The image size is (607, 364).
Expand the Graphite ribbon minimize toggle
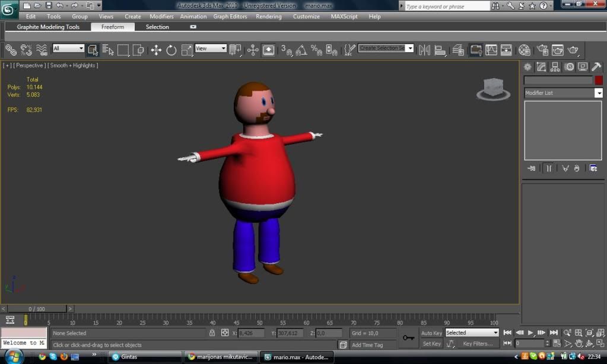(x=193, y=27)
